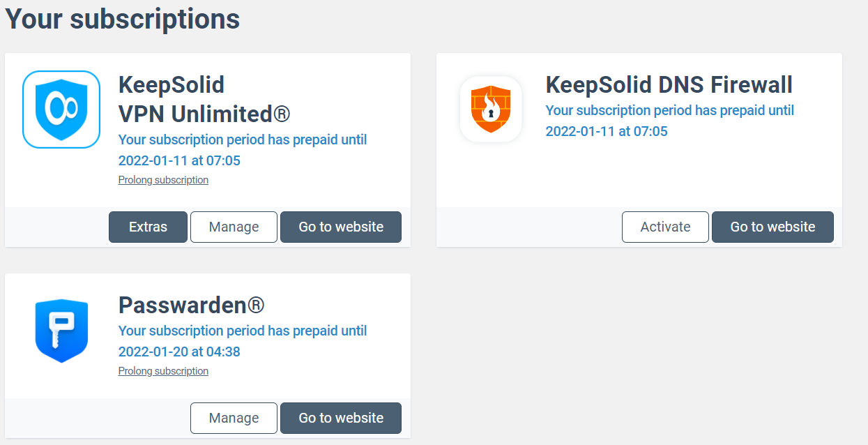Screen dimensions: 868x445
Task: Prolong subscription for Passwarden
Action: point(163,371)
